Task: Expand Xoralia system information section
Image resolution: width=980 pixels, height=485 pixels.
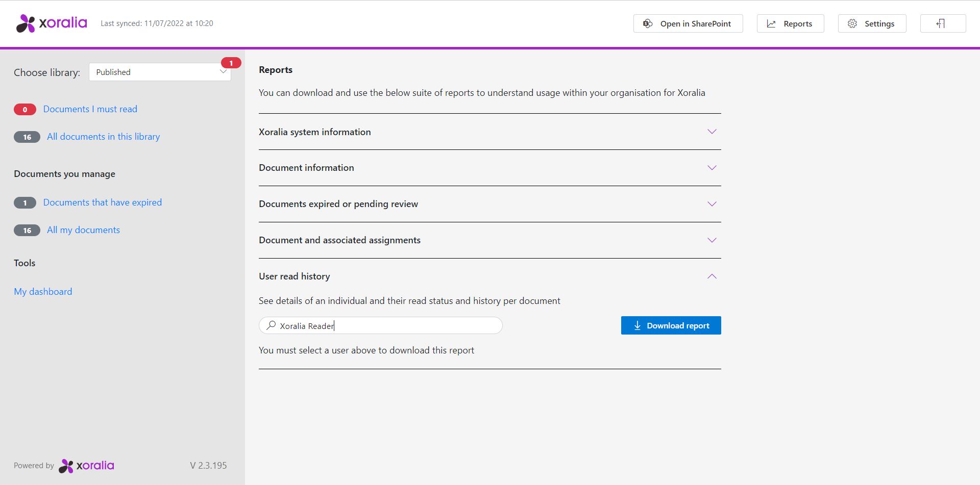Action: (x=712, y=132)
